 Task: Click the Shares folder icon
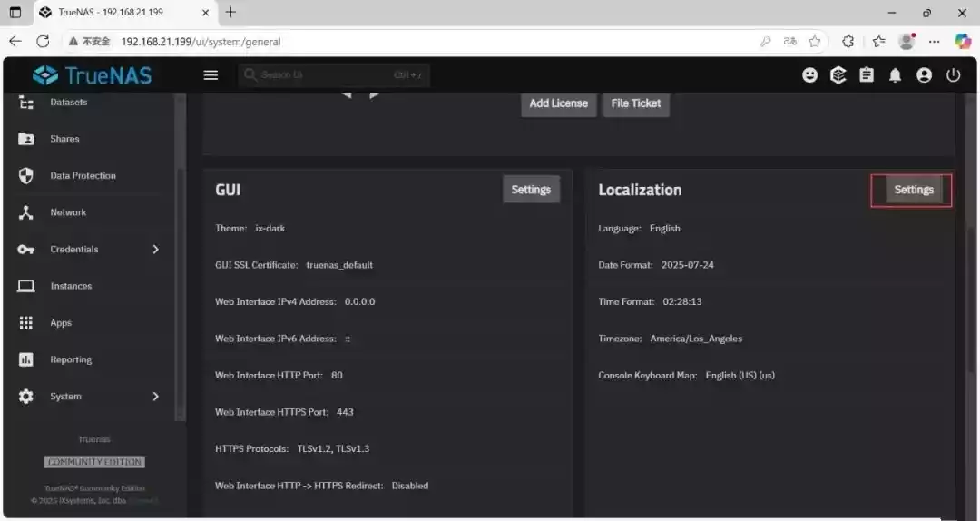point(25,139)
